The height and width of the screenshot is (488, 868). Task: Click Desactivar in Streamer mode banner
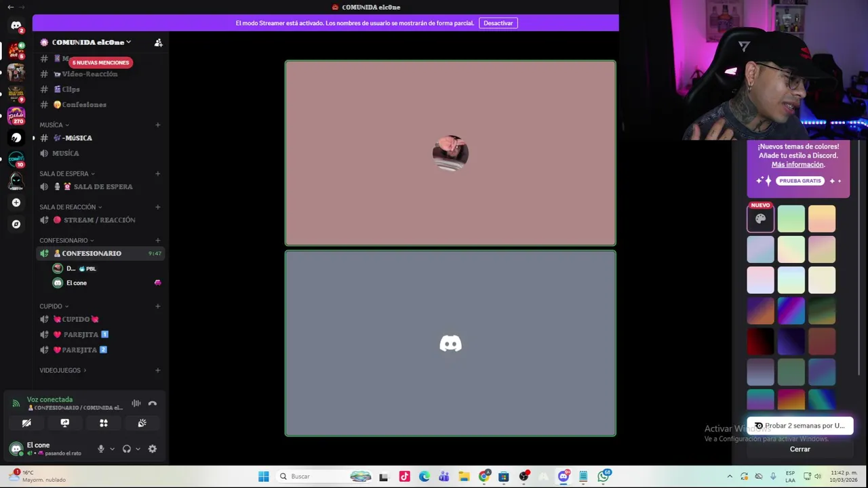[x=498, y=23]
